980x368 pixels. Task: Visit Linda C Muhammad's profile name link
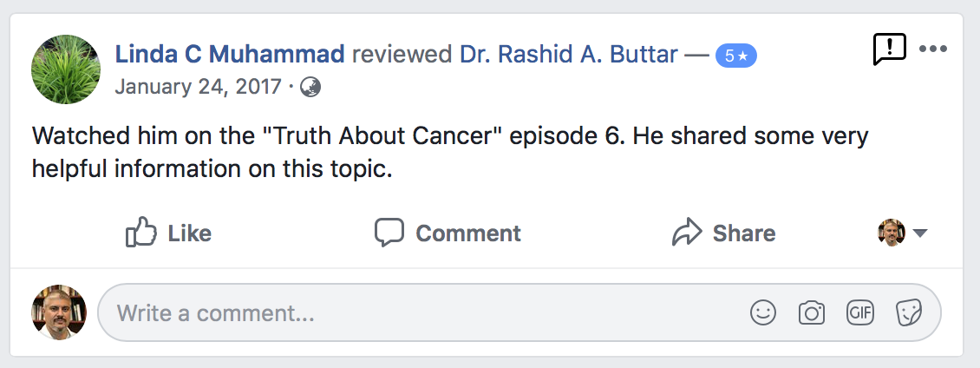click(x=229, y=55)
